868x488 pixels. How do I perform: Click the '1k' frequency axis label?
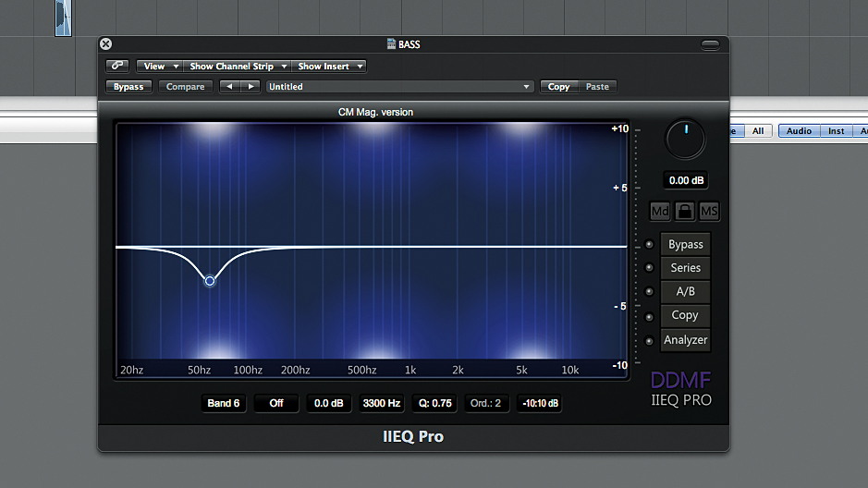coord(410,370)
